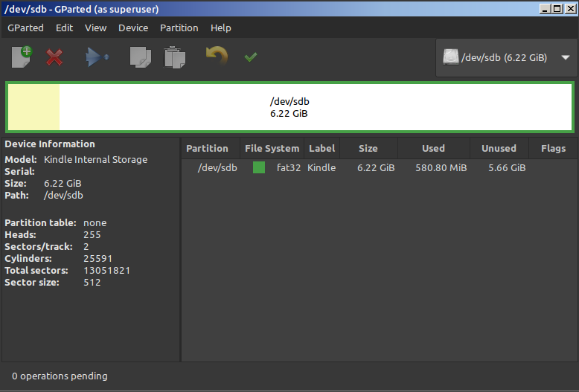Viewport: 579px width, 392px height.
Task: Click the Kindle label cell
Action: tap(322, 167)
